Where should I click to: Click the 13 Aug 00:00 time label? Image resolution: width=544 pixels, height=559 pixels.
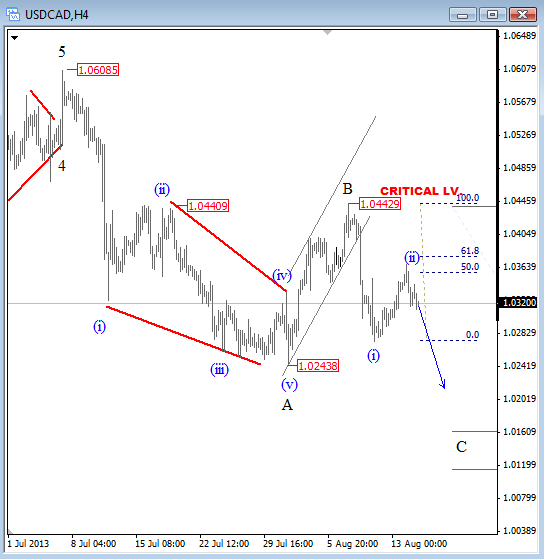pos(419,544)
